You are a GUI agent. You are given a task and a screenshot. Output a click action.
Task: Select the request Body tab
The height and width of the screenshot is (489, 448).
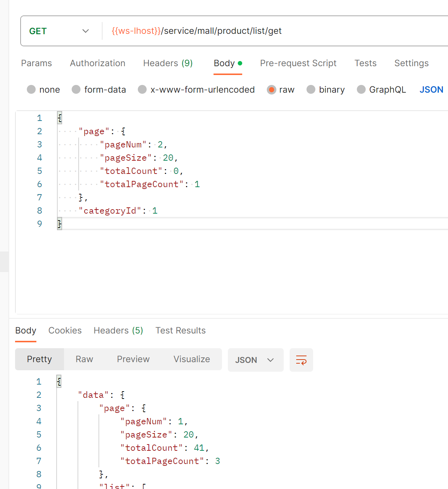click(228, 63)
